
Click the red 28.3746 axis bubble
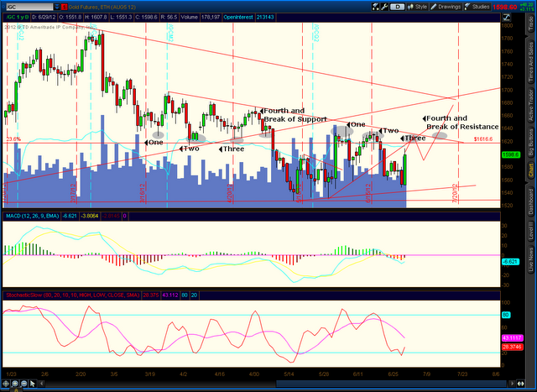pos(512,348)
